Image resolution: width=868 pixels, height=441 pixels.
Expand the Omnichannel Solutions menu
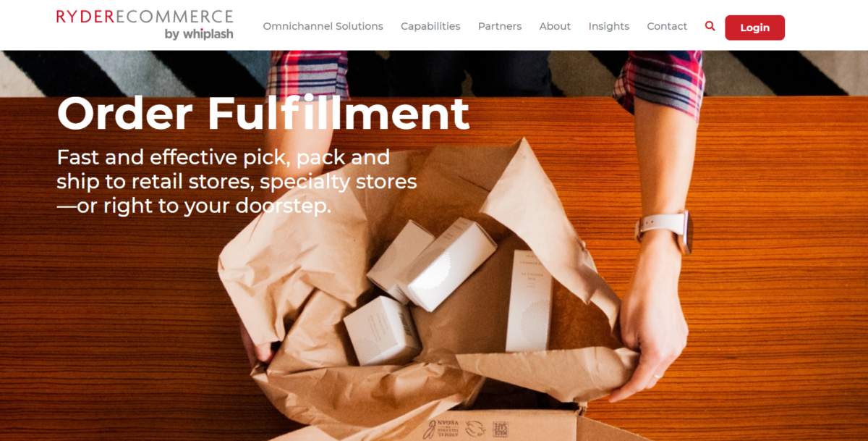pyautogui.click(x=323, y=26)
